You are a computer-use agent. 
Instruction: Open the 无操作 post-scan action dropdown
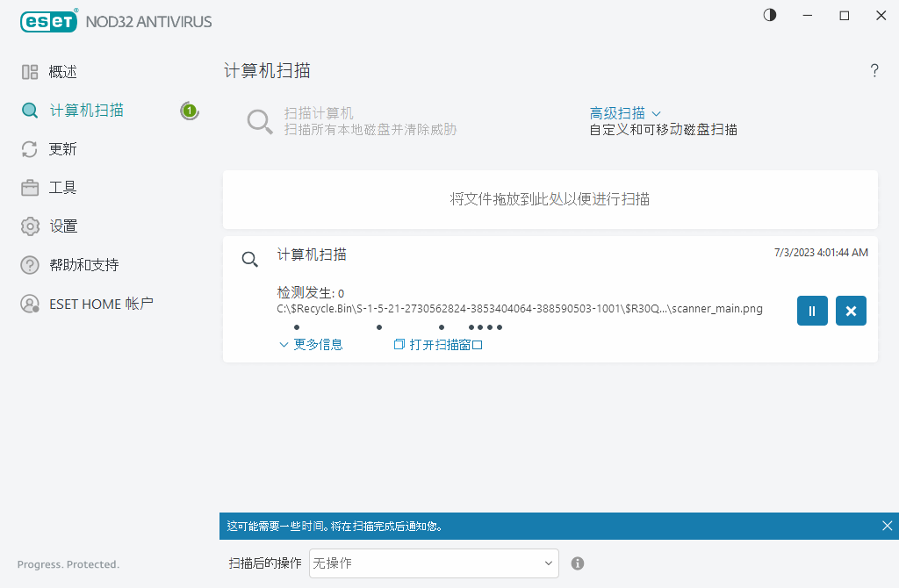pos(433,563)
